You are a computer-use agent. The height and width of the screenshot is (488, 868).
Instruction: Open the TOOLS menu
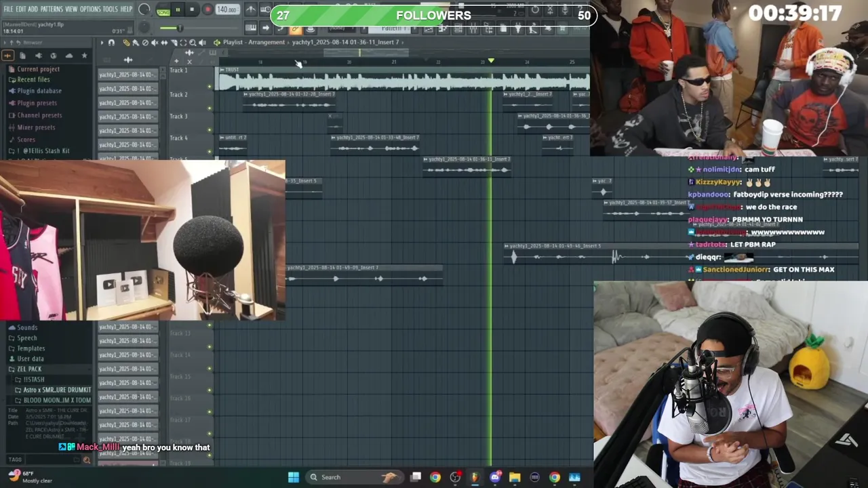coord(111,9)
